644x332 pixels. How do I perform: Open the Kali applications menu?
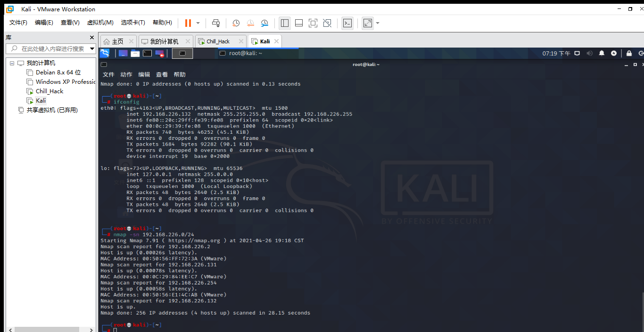(x=105, y=53)
